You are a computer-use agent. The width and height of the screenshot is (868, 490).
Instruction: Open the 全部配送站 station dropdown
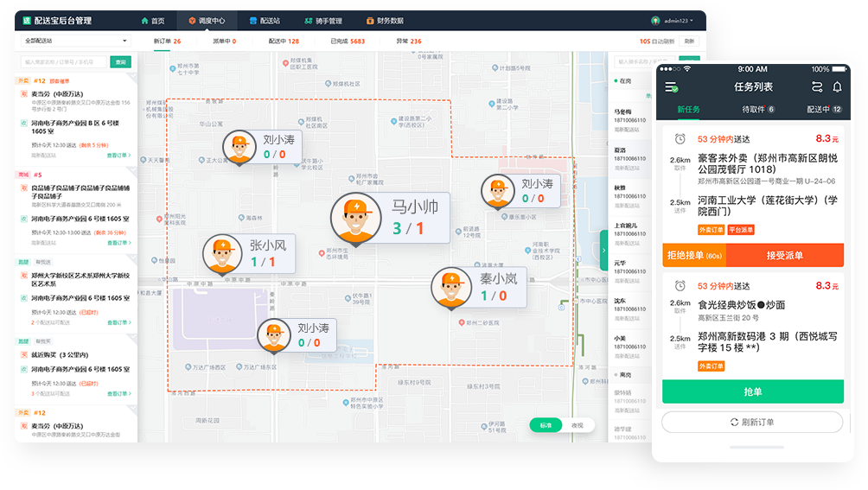tap(75, 41)
